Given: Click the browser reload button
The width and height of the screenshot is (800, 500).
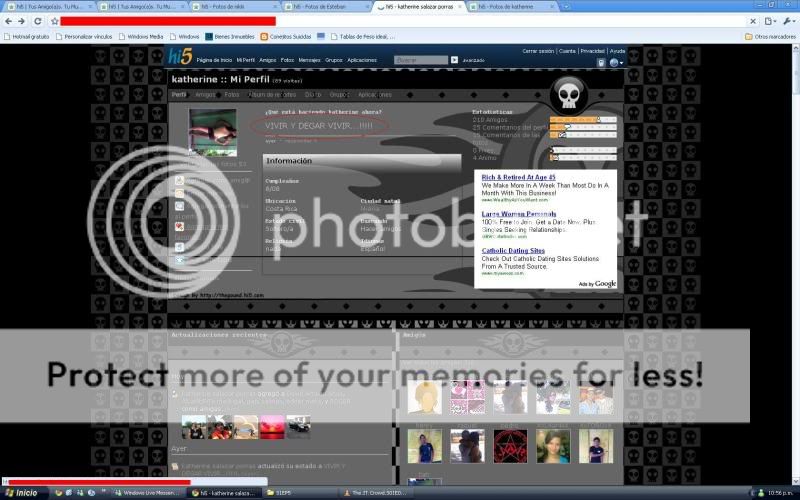Looking at the screenshot, I should coord(36,20).
